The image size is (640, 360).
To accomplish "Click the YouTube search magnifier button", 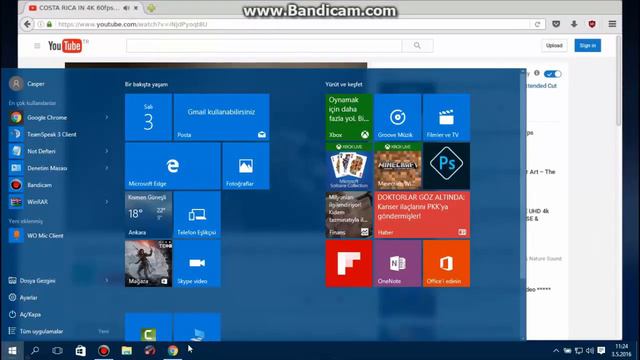I will click(417, 46).
